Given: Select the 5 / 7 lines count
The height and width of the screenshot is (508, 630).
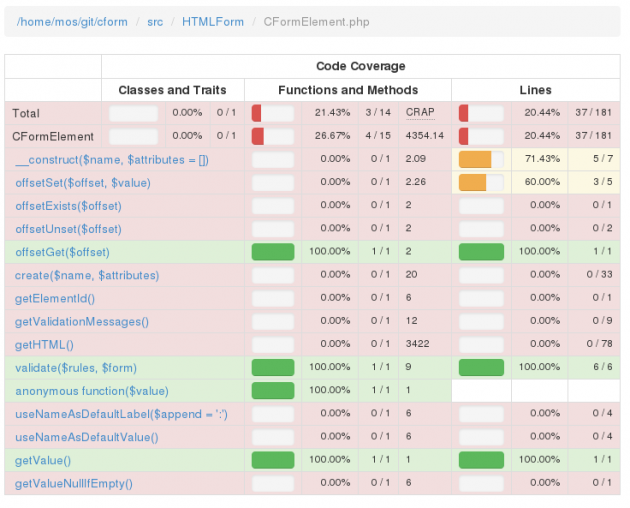Looking at the screenshot, I should pos(603,159).
